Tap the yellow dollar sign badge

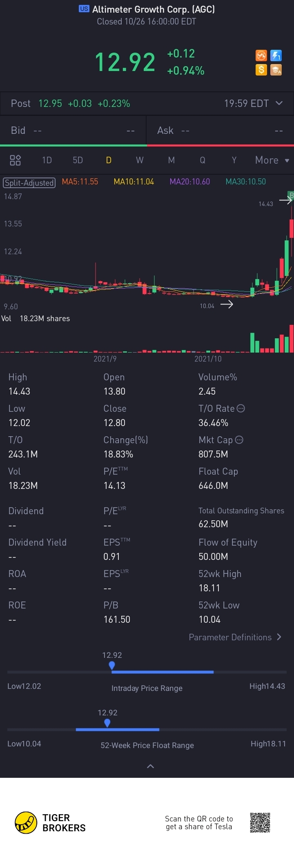261,70
